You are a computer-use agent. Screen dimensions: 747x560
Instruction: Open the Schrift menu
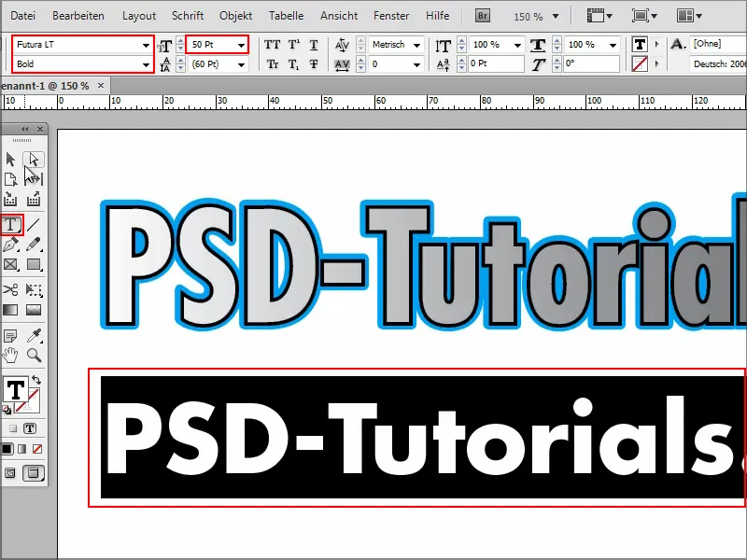click(188, 16)
